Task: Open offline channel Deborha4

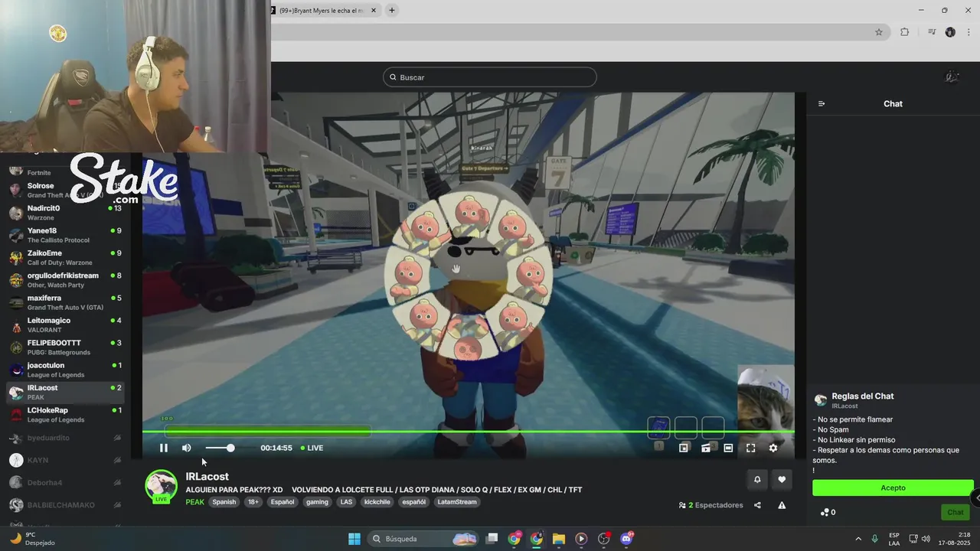Action: [65, 483]
